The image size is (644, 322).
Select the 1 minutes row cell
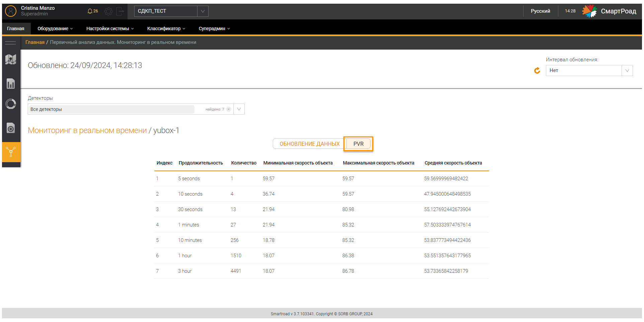[x=188, y=225]
